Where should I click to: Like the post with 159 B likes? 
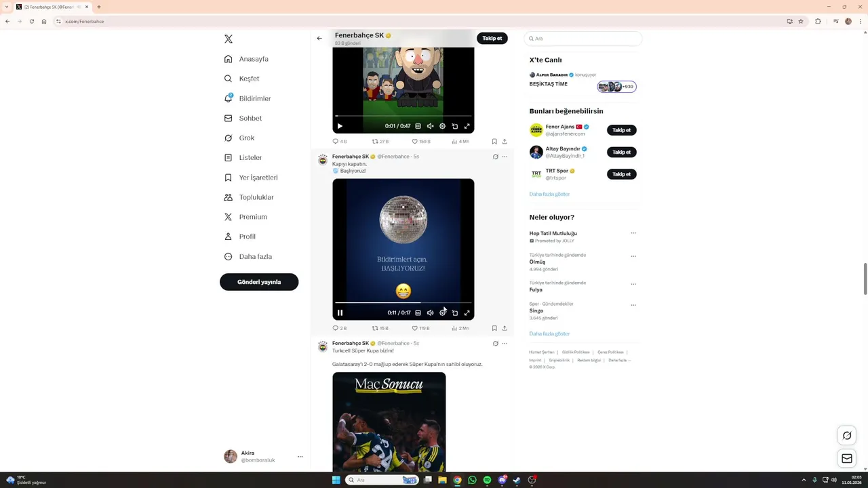point(421,142)
